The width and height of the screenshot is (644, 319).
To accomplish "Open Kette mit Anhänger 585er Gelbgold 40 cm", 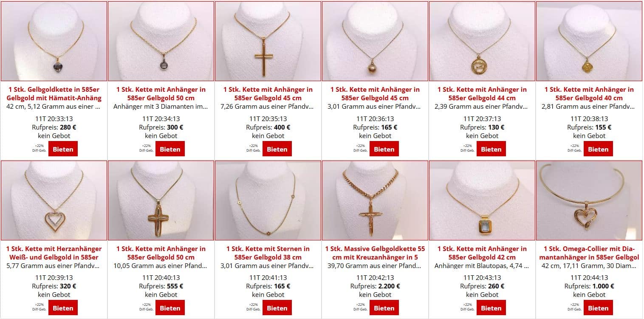I will click(x=589, y=94).
